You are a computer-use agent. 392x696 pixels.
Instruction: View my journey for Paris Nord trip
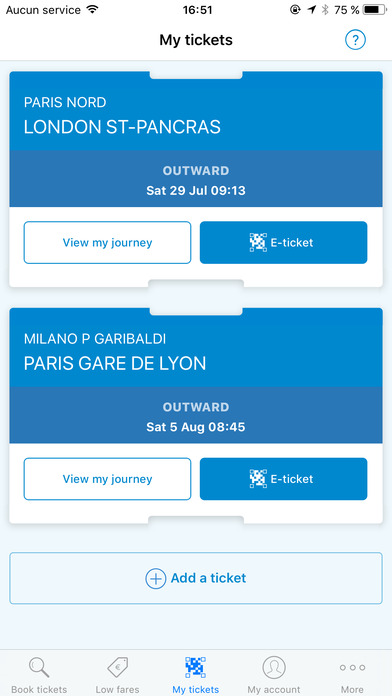click(107, 242)
